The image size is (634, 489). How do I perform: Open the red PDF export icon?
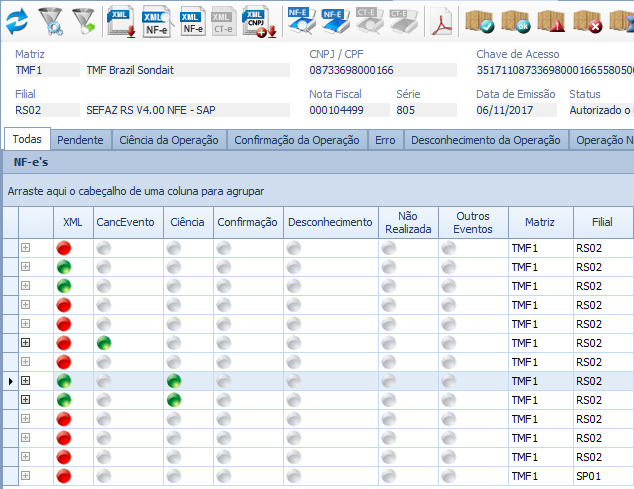(x=442, y=18)
